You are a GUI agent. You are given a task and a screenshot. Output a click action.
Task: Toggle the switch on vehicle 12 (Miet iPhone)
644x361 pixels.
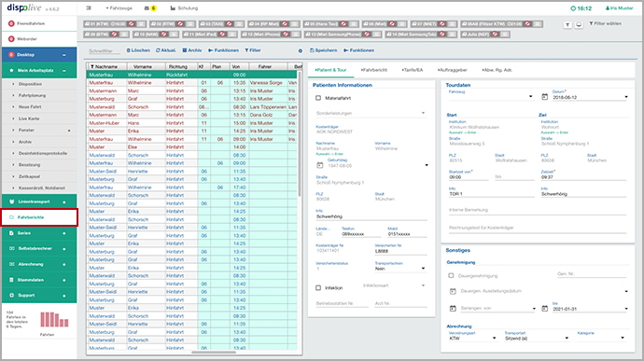coord(295,35)
